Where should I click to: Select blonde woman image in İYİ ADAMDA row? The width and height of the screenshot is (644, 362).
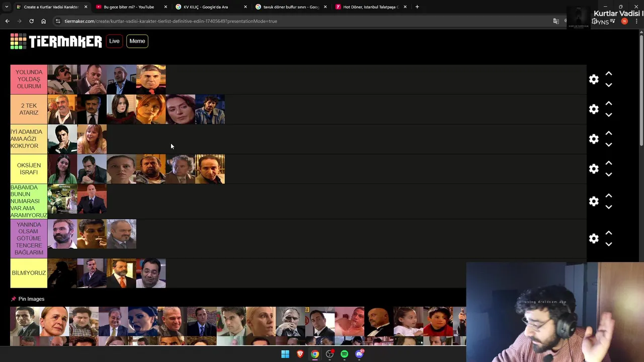click(x=92, y=139)
